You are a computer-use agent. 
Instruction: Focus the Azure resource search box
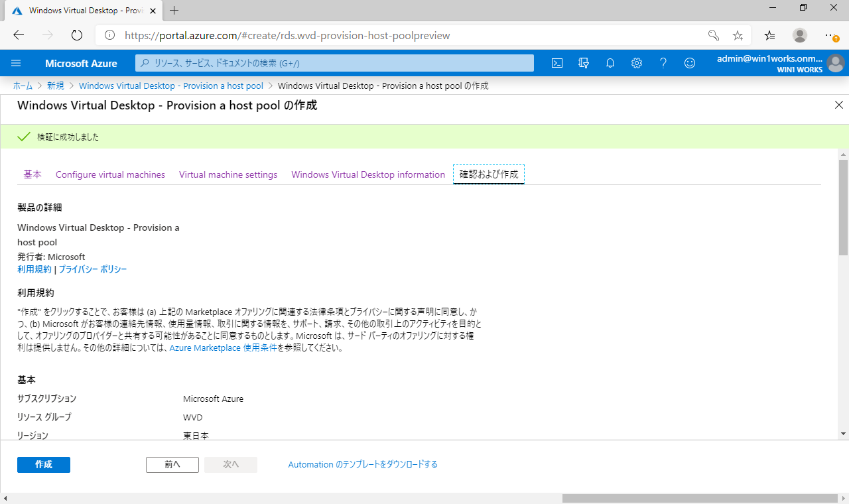coord(335,63)
